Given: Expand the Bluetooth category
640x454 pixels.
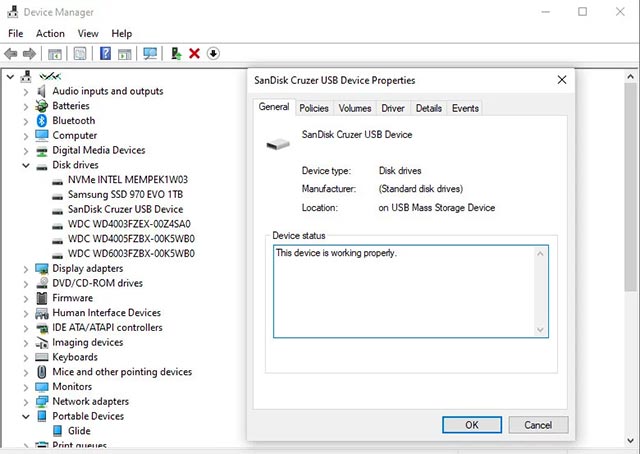Looking at the screenshot, I should pyautogui.click(x=26, y=121).
